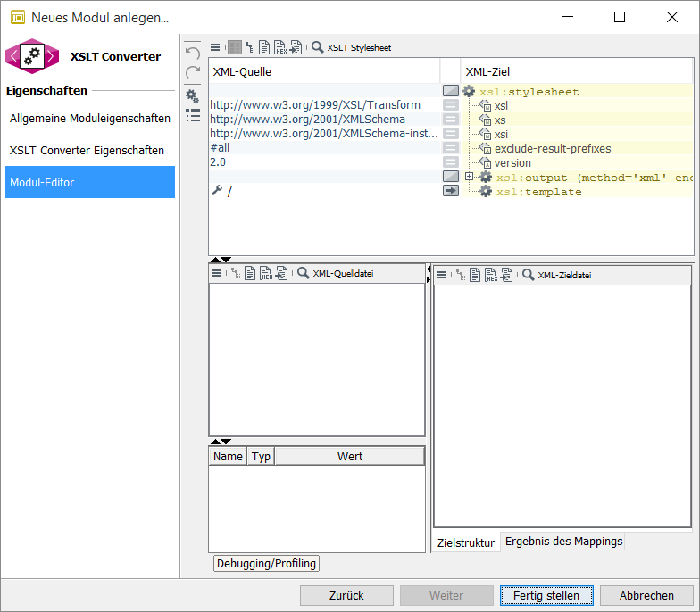The width and height of the screenshot is (700, 612).
Task: Toggle the mapping button beside xsl:stylesheet
Action: coord(451,91)
